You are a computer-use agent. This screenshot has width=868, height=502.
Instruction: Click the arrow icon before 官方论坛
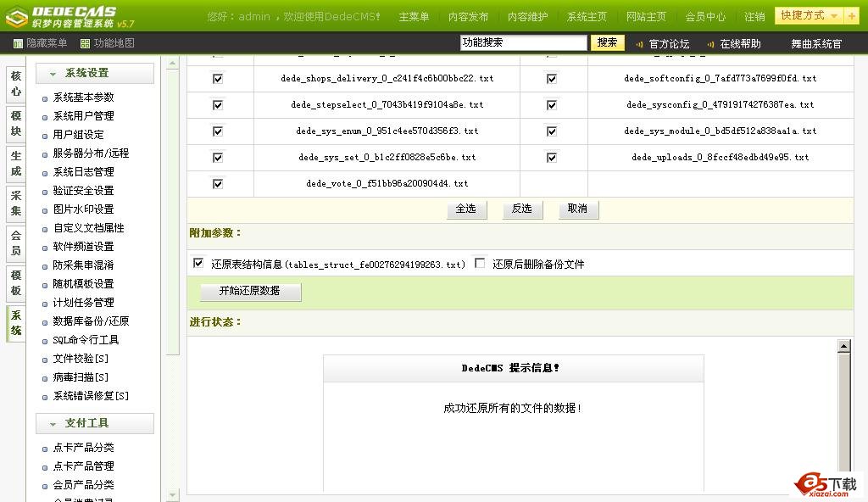(640, 44)
